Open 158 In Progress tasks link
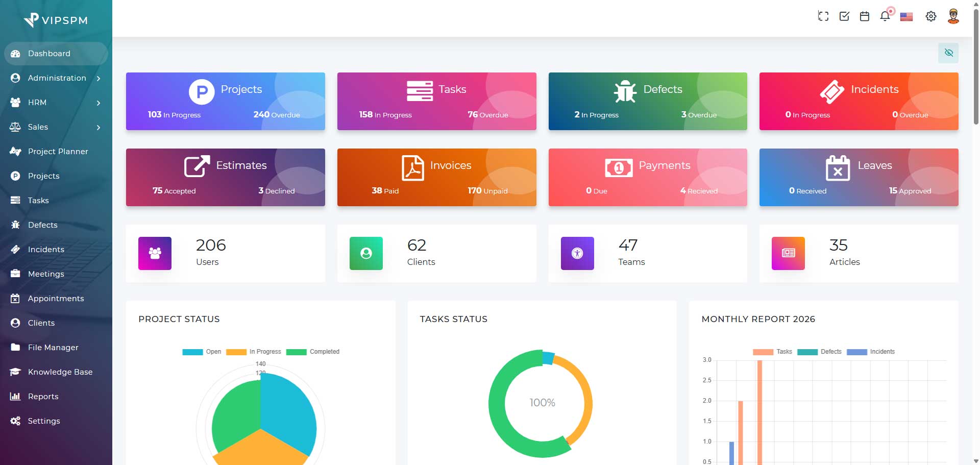Image resolution: width=980 pixels, height=465 pixels. 385,115
